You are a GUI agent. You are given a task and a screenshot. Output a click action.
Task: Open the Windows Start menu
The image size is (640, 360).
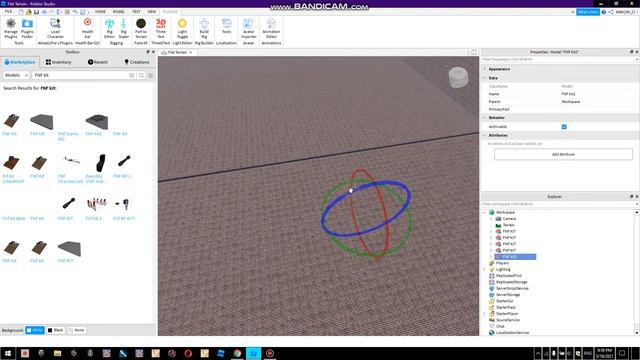[x=8, y=353]
